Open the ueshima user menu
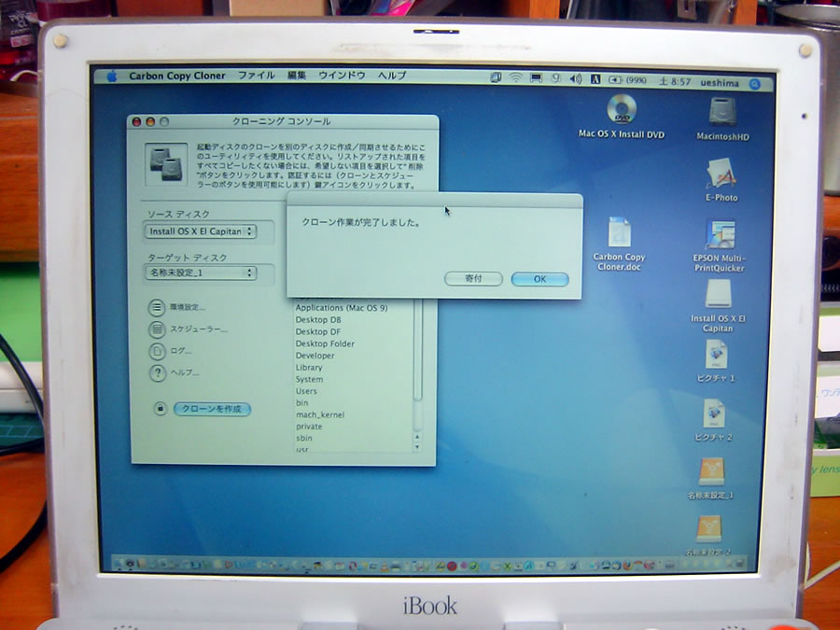Viewport: 840px width, 630px height. [719, 82]
